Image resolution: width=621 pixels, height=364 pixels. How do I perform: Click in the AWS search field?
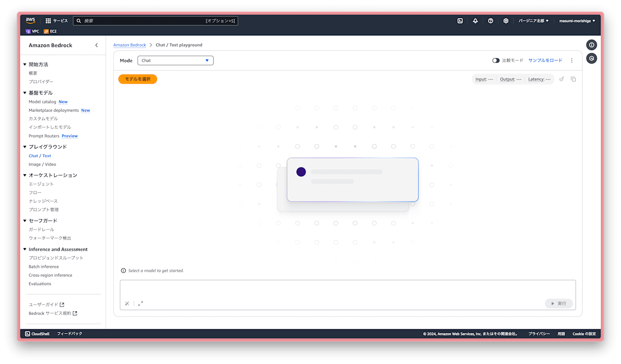(x=155, y=21)
